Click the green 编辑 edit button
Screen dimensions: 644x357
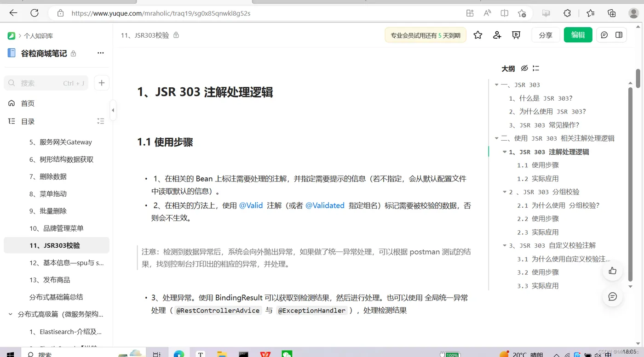point(578,35)
